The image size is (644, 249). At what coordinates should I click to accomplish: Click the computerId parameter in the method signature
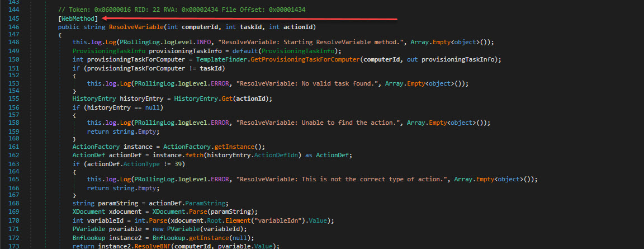pos(200,27)
